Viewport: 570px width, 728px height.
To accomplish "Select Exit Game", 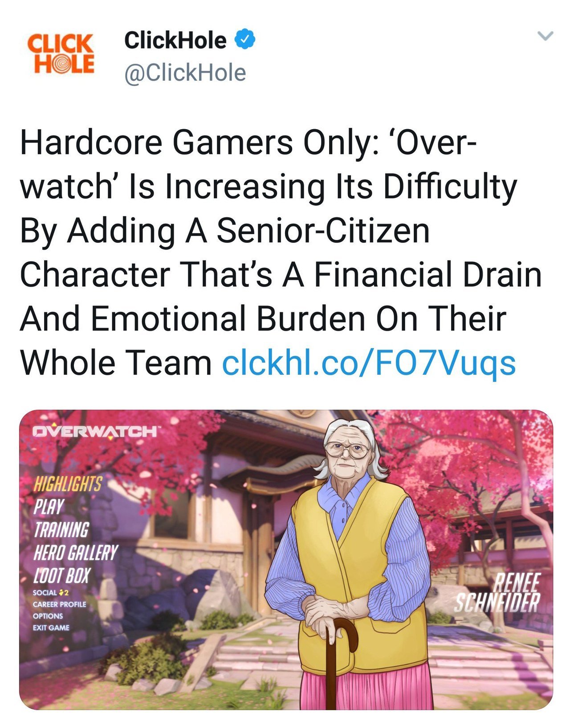I will coord(51,627).
